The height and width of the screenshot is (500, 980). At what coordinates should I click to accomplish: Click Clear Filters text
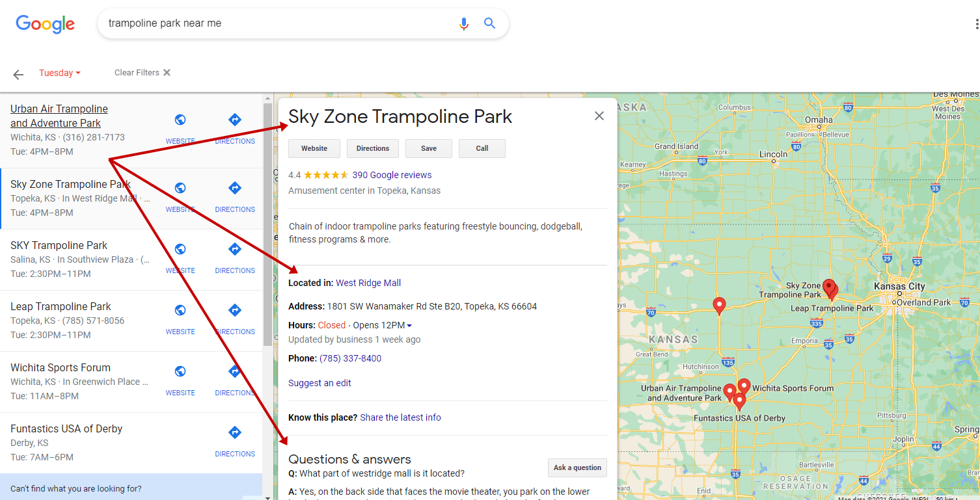[137, 73]
